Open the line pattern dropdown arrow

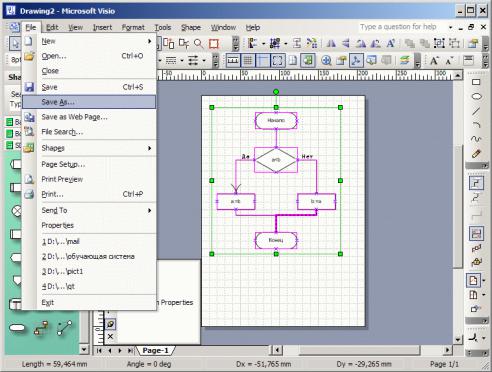coord(182,61)
